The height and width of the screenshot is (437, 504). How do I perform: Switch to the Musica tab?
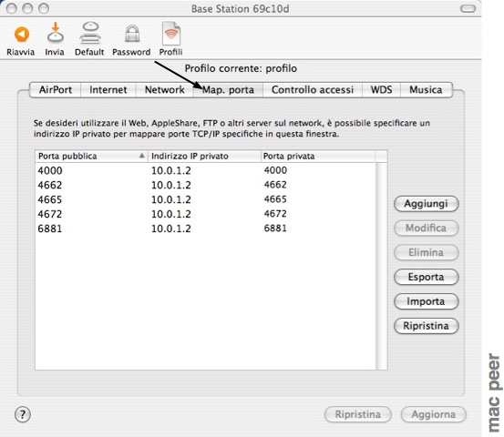(426, 89)
